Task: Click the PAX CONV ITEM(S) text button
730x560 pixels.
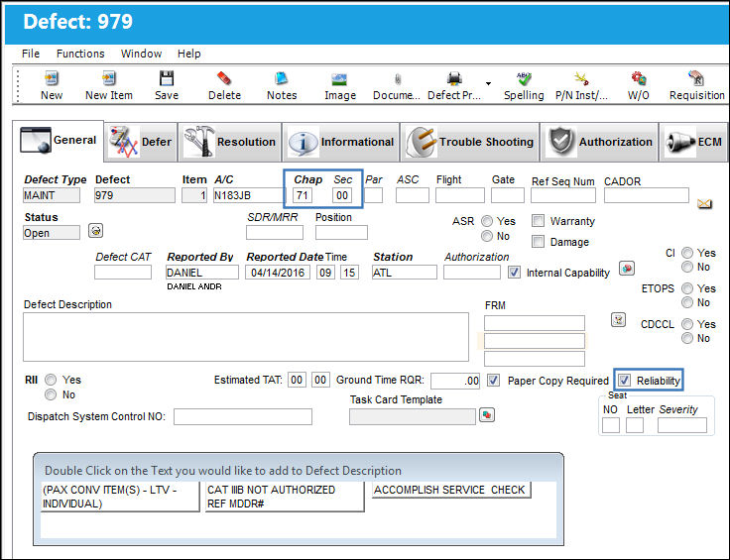Action: point(120,497)
